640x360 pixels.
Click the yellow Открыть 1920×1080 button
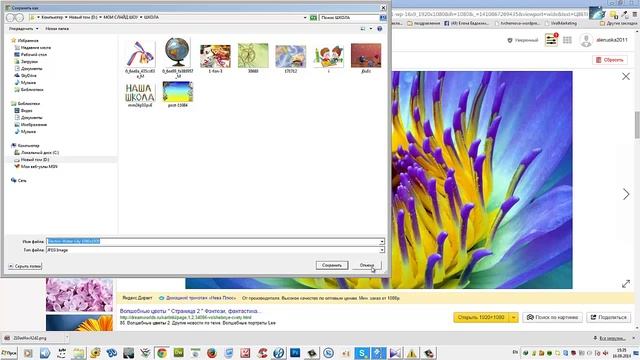point(481,317)
